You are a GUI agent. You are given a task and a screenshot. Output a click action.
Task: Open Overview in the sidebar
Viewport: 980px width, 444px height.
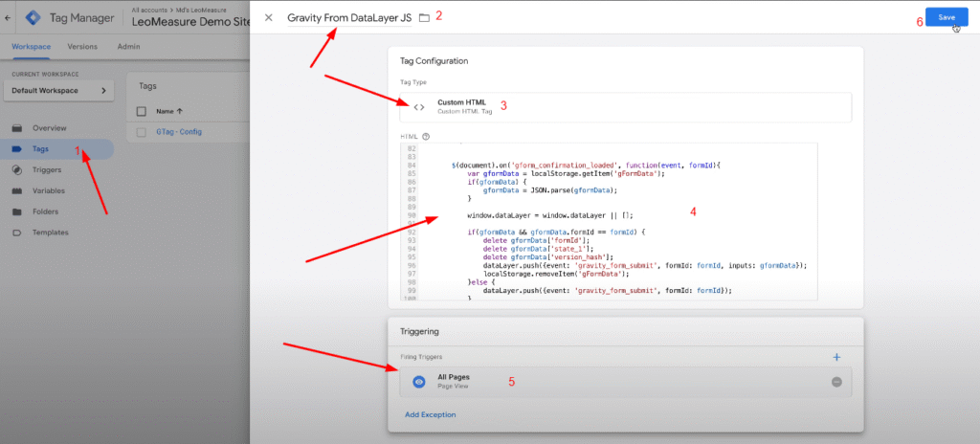coord(50,128)
